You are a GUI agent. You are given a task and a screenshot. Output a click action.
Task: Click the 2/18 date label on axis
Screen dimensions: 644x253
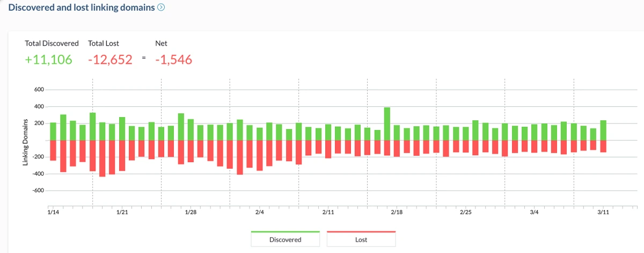coord(397,213)
